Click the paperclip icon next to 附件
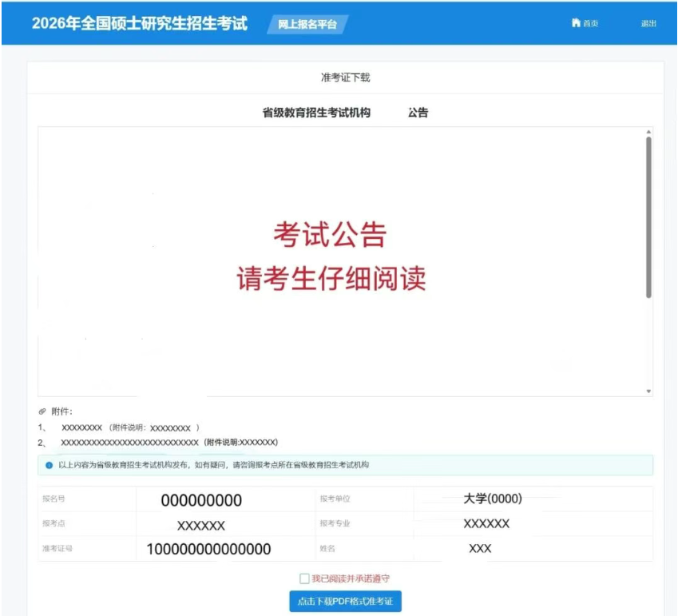 [42, 411]
